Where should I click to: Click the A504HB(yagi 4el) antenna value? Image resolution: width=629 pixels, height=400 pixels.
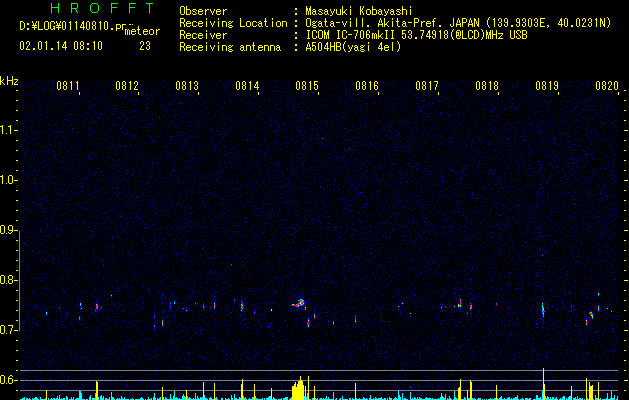pyautogui.click(x=353, y=47)
